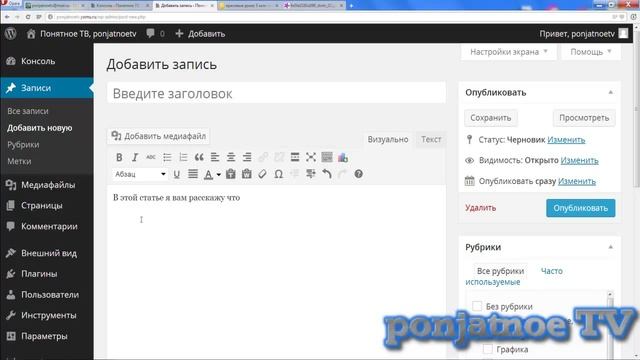Center align the text

pos(231,158)
